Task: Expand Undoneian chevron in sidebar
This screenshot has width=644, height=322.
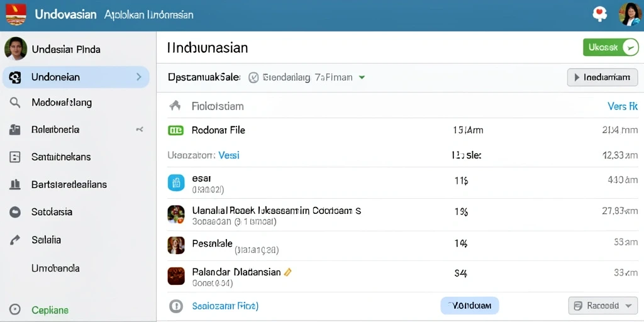Action: [x=139, y=77]
